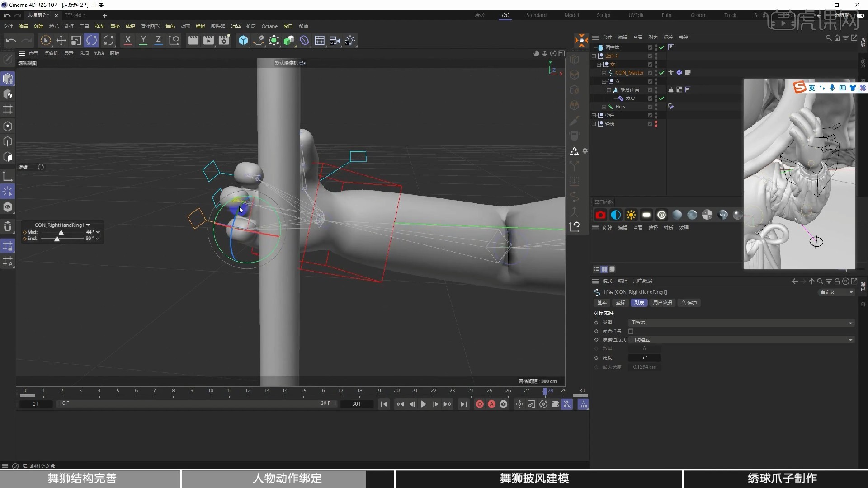Expand the Hips joint node

604,107
